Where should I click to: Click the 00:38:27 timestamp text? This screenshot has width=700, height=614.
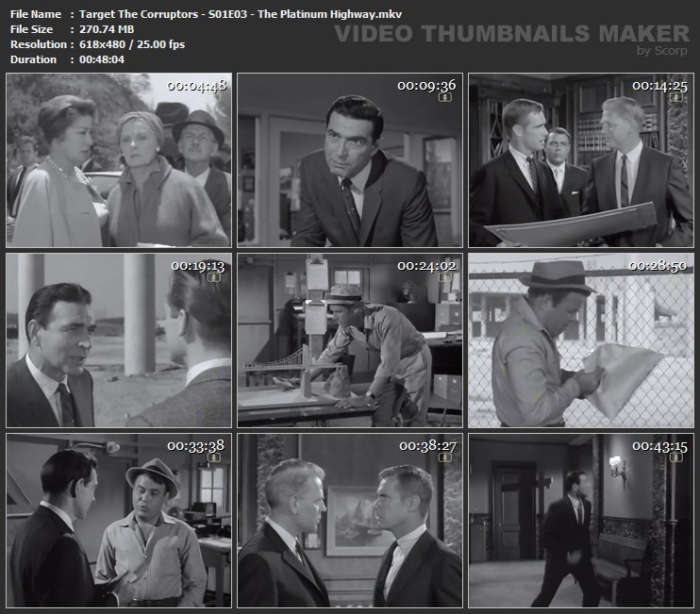point(427,446)
